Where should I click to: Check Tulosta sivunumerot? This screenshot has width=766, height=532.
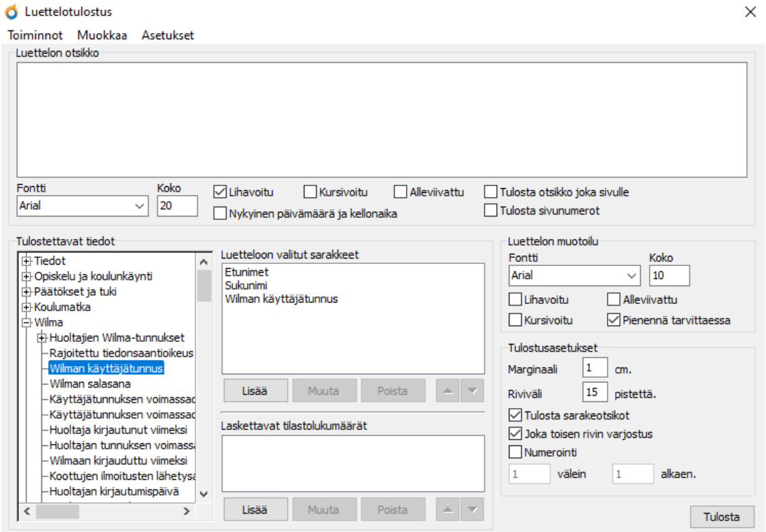[x=491, y=210]
